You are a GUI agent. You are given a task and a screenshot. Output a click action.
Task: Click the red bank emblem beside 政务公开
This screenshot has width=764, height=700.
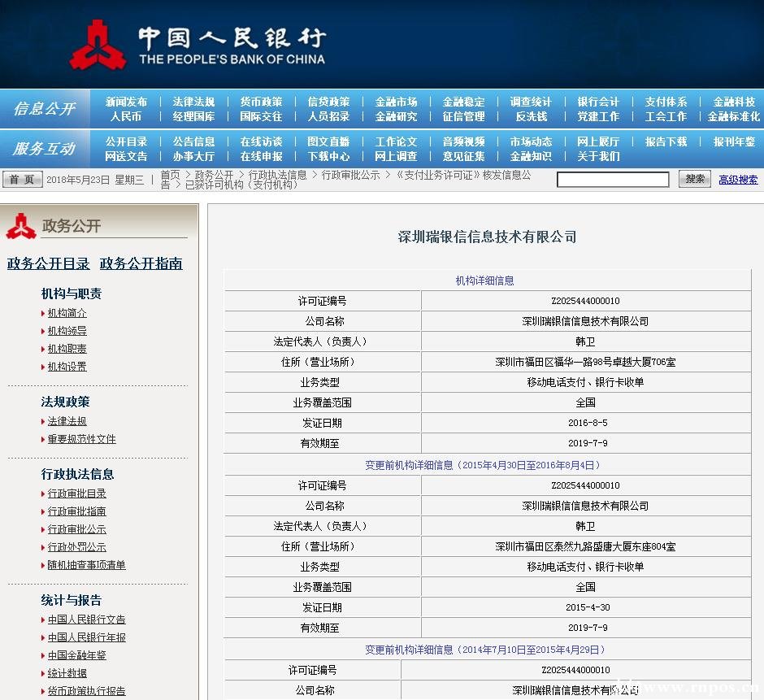[x=22, y=225]
